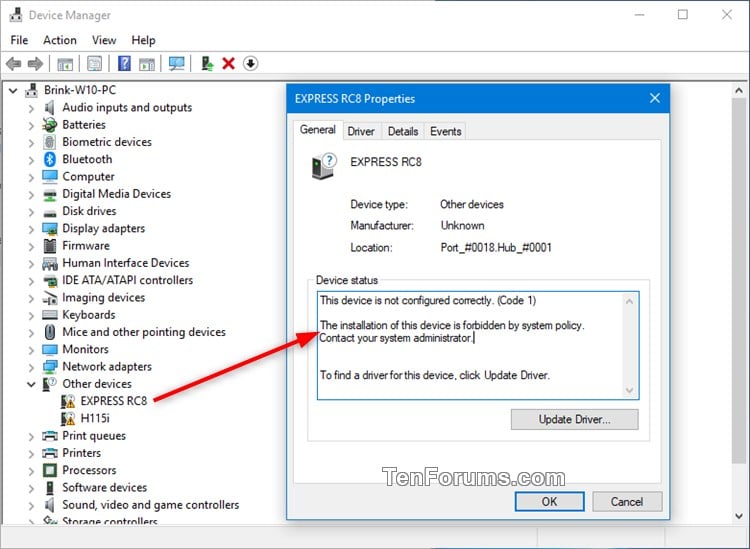The image size is (750, 549).
Task: Select the Printers row
Action: pyautogui.click(x=82, y=453)
